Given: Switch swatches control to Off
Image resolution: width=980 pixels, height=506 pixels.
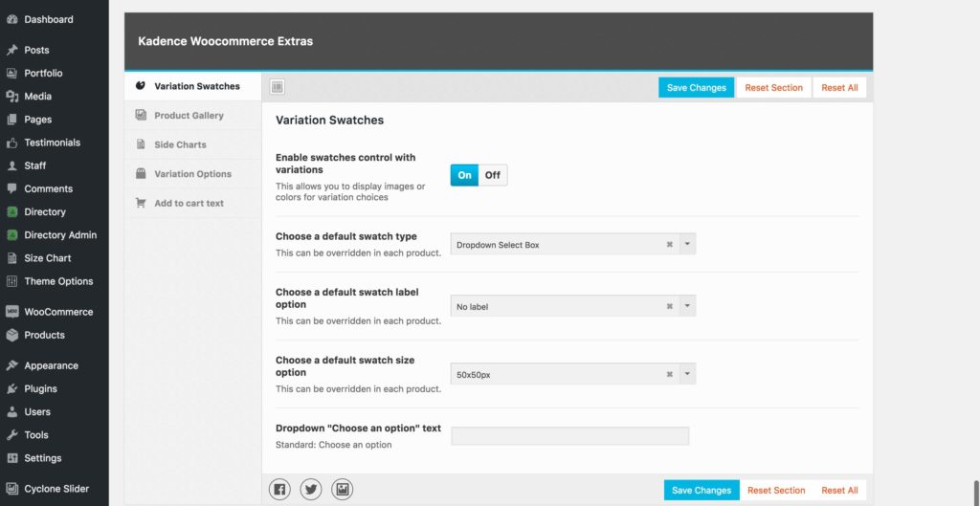Looking at the screenshot, I should pyautogui.click(x=493, y=175).
